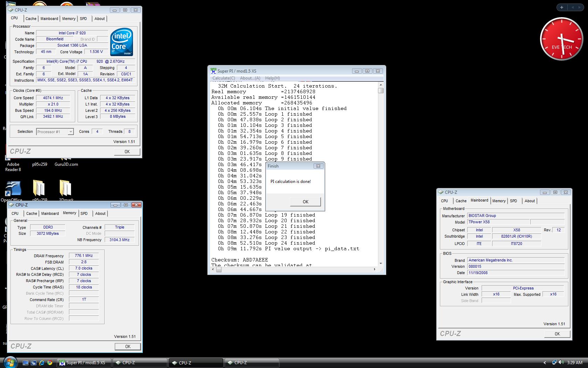The width and height of the screenshot is (588, 368).
Task: Close the Finish dialog with its X button
Action: pyautogui.click(x=318, y=166)
